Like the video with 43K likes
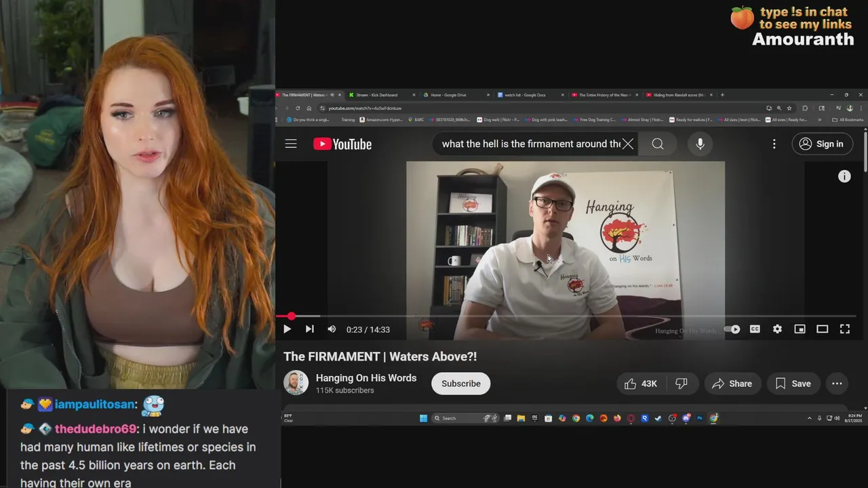The image size is (868, 488). pos(641,384)
